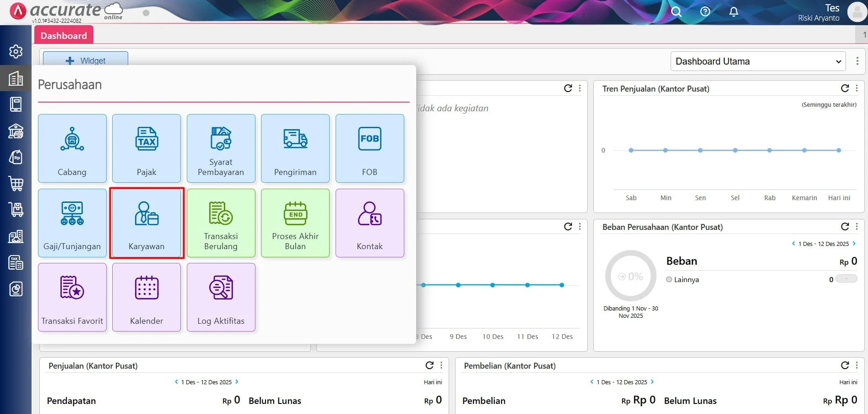
Task: Open the Log Aktifitas tile
Action: (x=221, y=297)
